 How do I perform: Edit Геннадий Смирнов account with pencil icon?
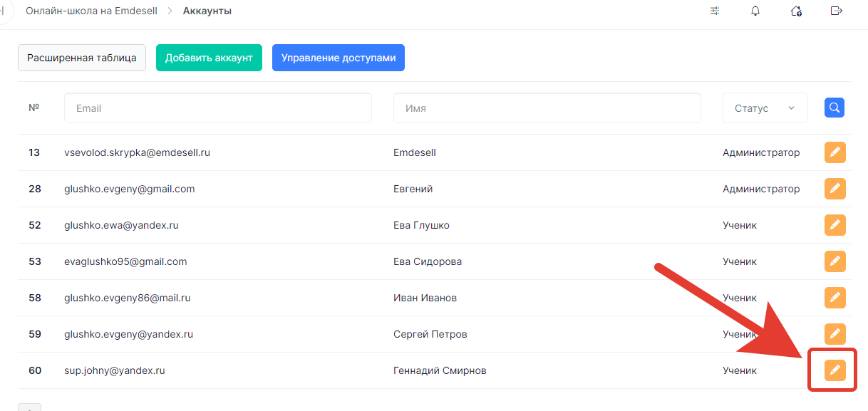[835, 370]
